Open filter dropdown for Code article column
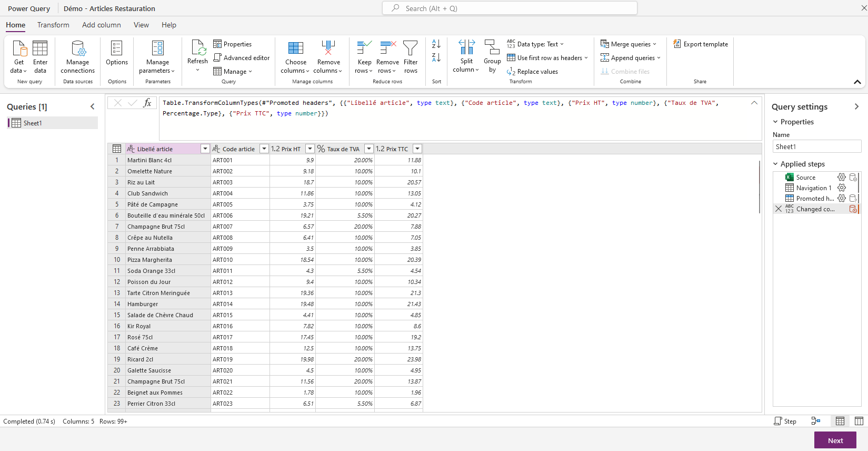 point(264,149)
